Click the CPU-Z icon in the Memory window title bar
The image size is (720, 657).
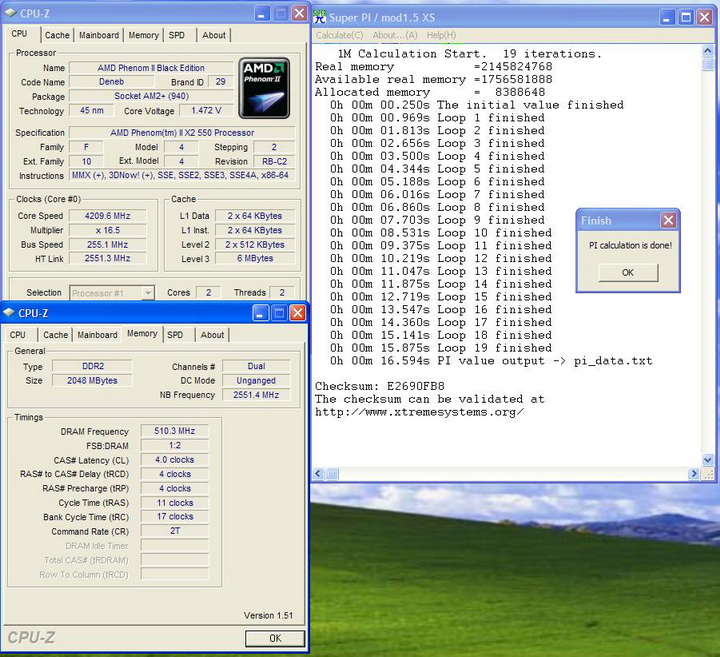9,313
